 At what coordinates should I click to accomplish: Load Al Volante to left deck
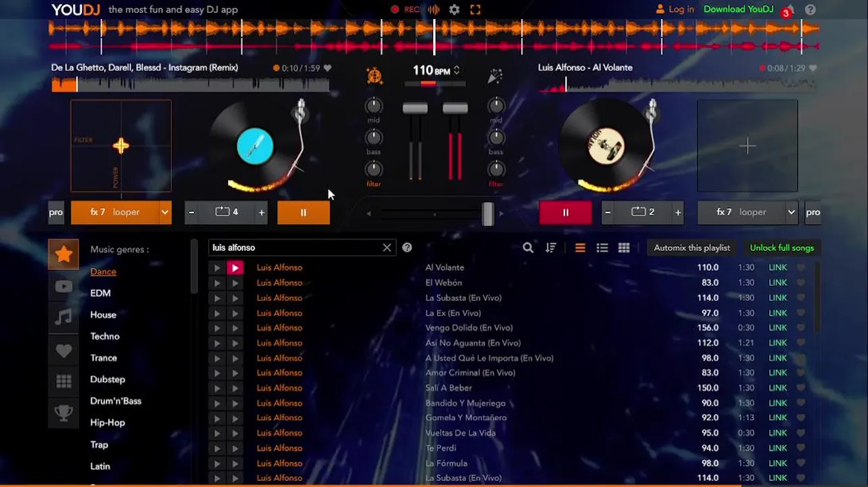(x=217, y=268)
